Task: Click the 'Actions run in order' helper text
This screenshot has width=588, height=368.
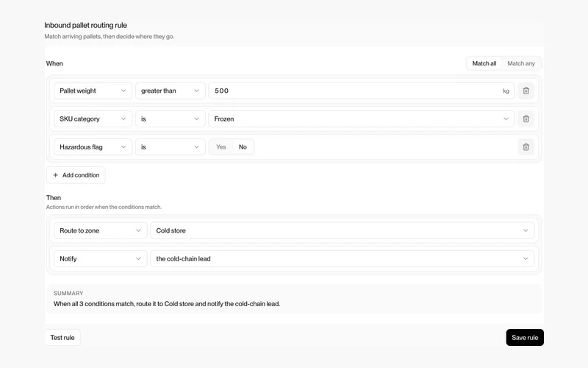Action: (104, 207)
